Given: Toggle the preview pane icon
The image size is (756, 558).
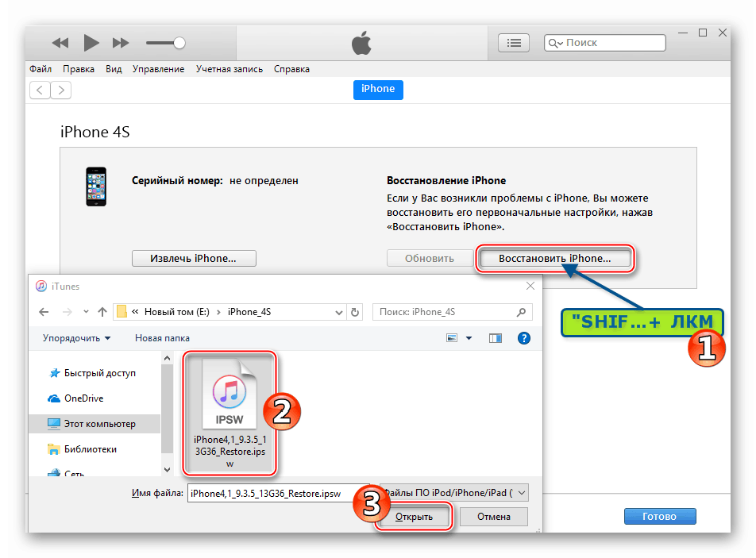Looking at the screenshot, I should [x=496, y=338].
